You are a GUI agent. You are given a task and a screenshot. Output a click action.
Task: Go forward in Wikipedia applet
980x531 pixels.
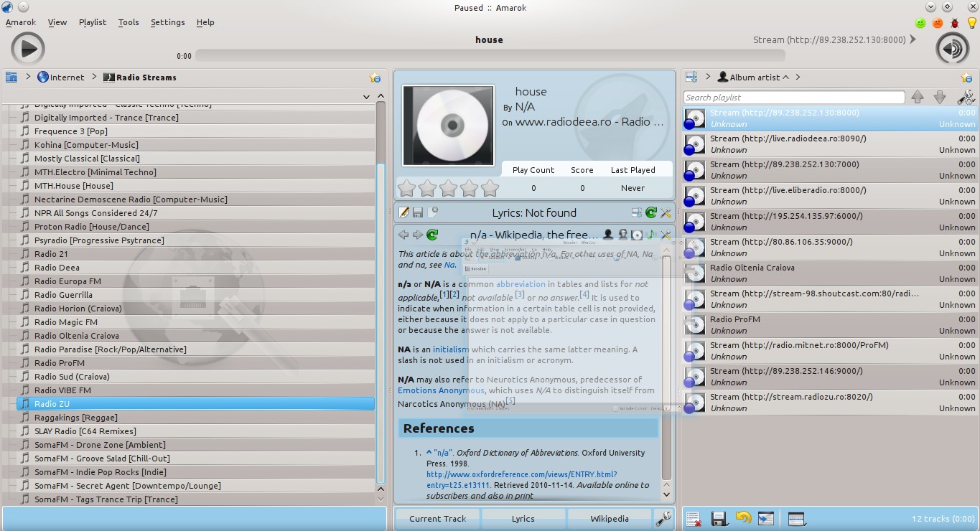418,235
